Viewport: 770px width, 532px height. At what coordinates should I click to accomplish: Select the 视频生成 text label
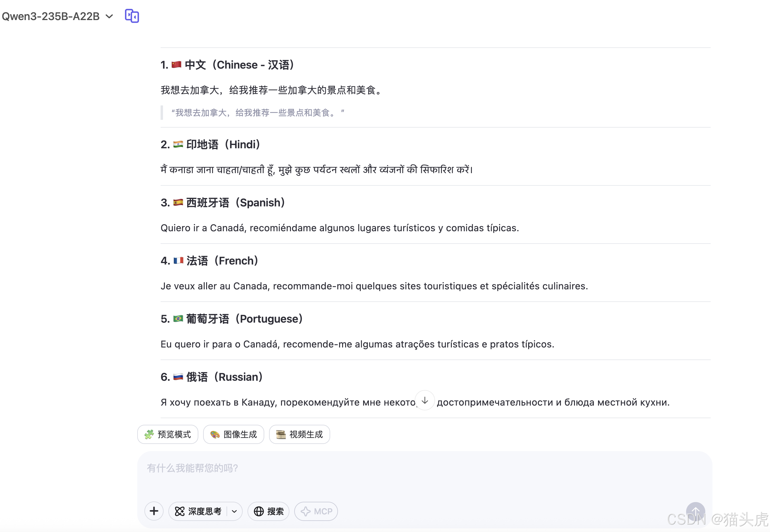click(306, 434)
